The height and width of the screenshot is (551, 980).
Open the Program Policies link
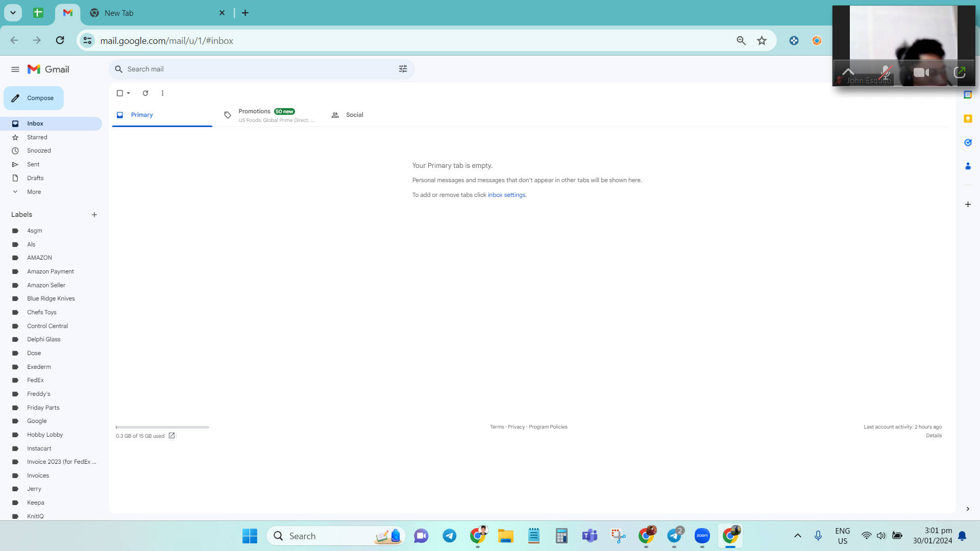pos(548,427)
